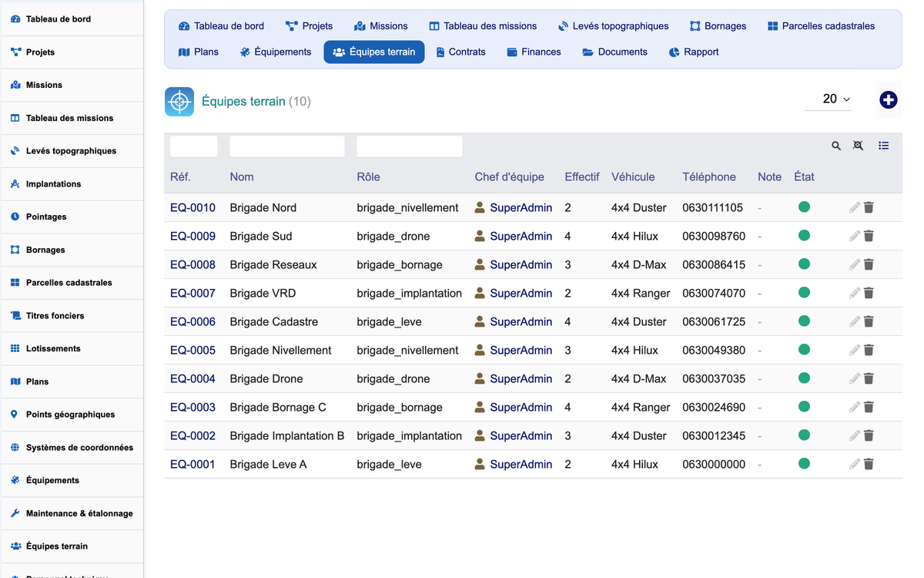The width and height of the screenshot is (924, 578).
Task: Open the Bornages top tab
Action: click(x=718, y=26)
